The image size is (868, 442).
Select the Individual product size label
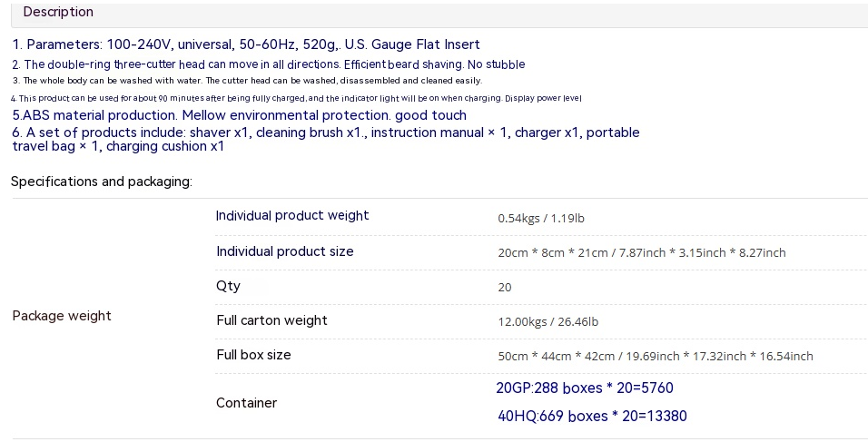(x=284, y=251)
